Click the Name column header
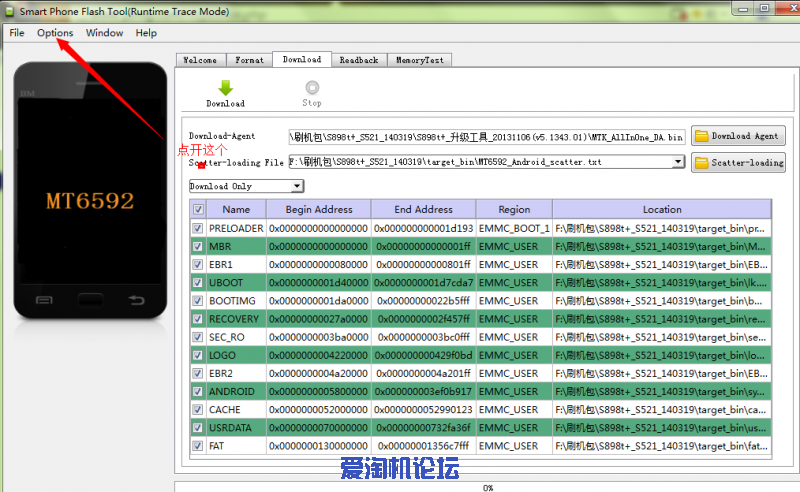Screen dimensions: 800x492 pos(236,209)
